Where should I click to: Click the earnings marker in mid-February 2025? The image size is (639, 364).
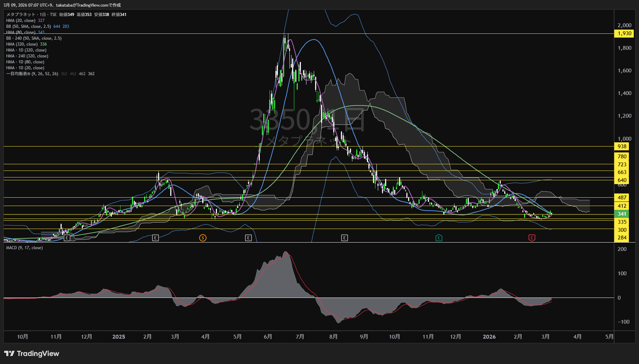(x=155, y=238)
